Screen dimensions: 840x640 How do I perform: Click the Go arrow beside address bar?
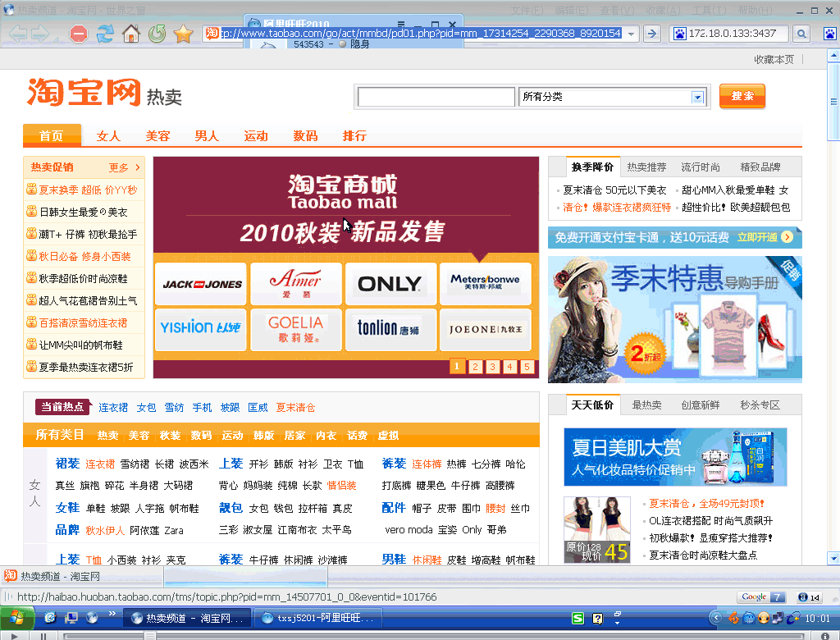pos(651,34)
